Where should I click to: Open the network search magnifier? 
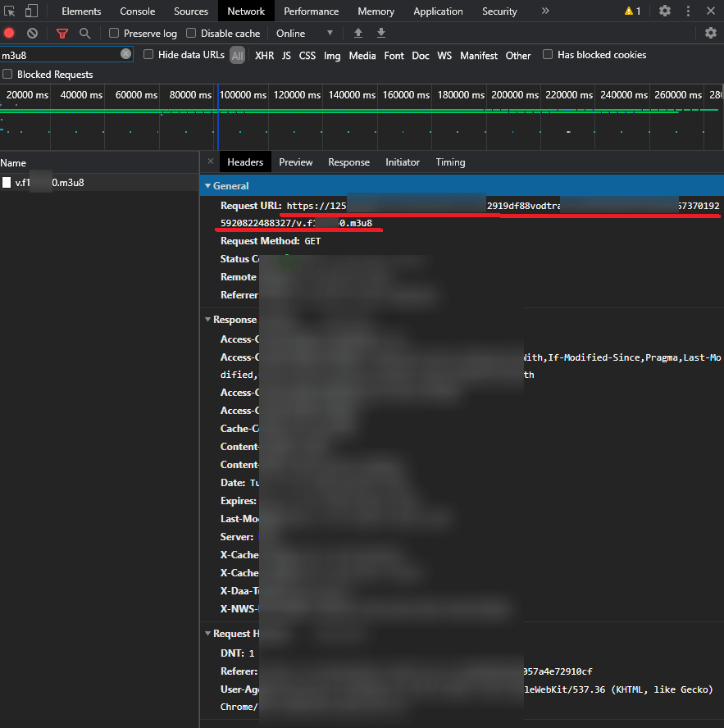tap(84, 33)
